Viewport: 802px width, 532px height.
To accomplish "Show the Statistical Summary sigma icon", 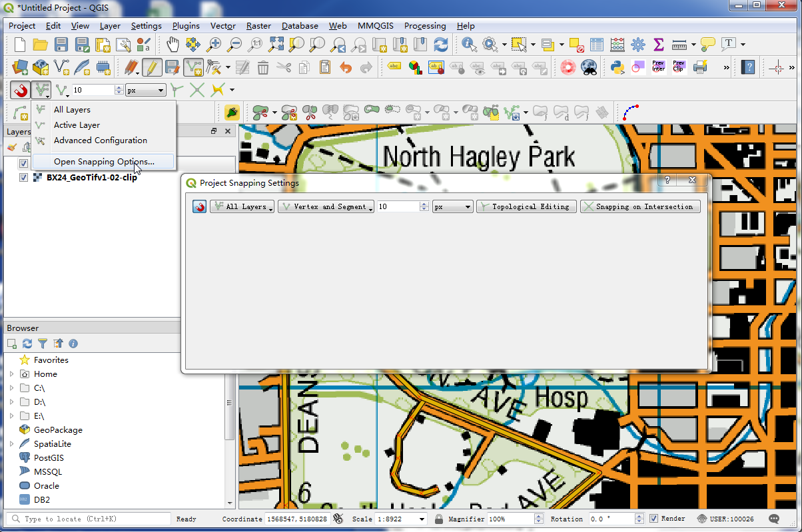I will 659,45.
